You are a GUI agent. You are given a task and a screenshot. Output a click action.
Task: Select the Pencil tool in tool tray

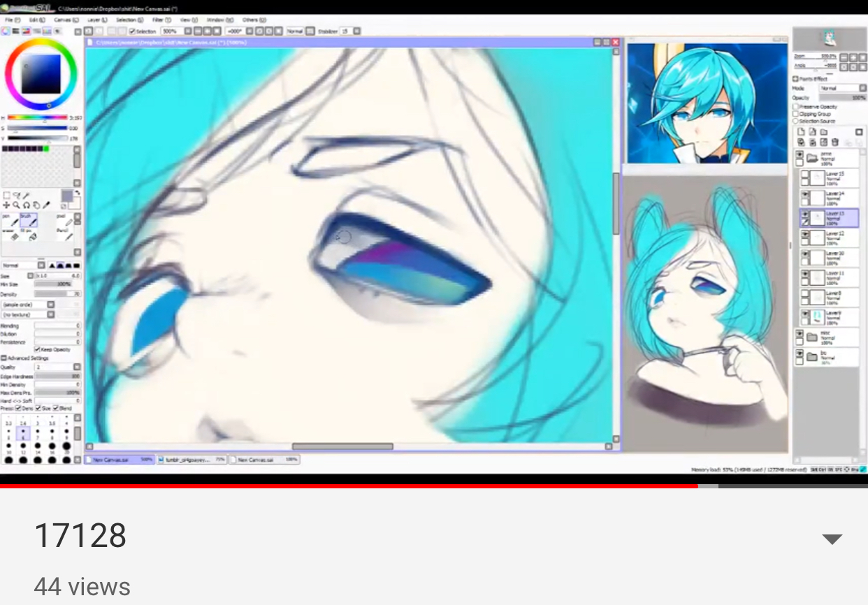65,234
